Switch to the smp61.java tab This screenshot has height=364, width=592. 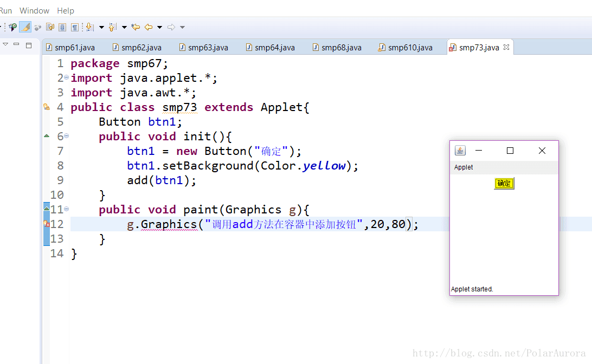click(x=70, y=48)
